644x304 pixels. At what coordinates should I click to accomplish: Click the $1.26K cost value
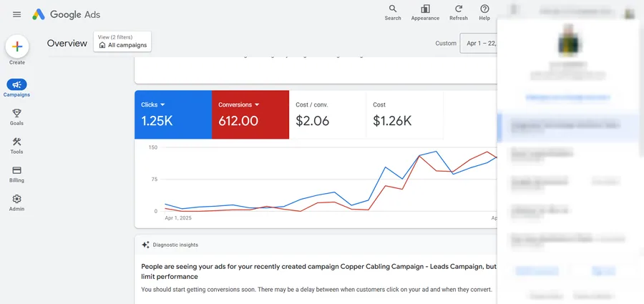coord(392,121)
